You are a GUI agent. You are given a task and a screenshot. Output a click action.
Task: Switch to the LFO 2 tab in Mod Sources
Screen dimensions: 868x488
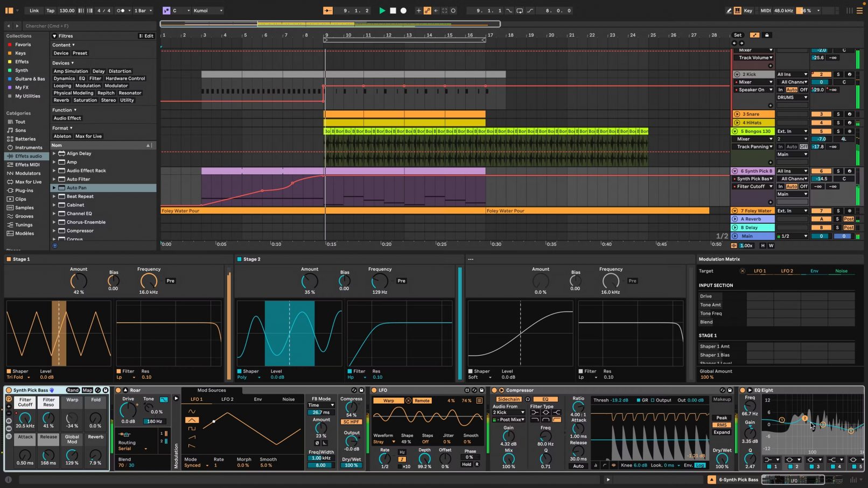(227, 399)
